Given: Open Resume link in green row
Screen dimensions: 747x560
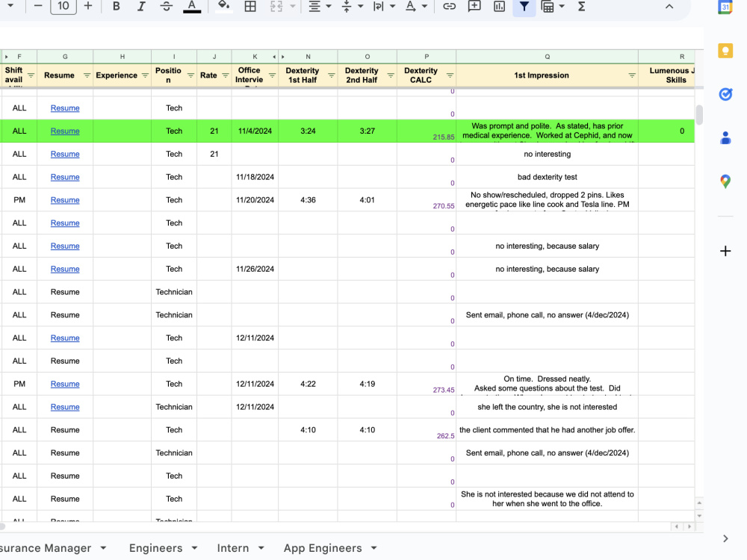Looking at the screenshot, I should click(65, 131).
